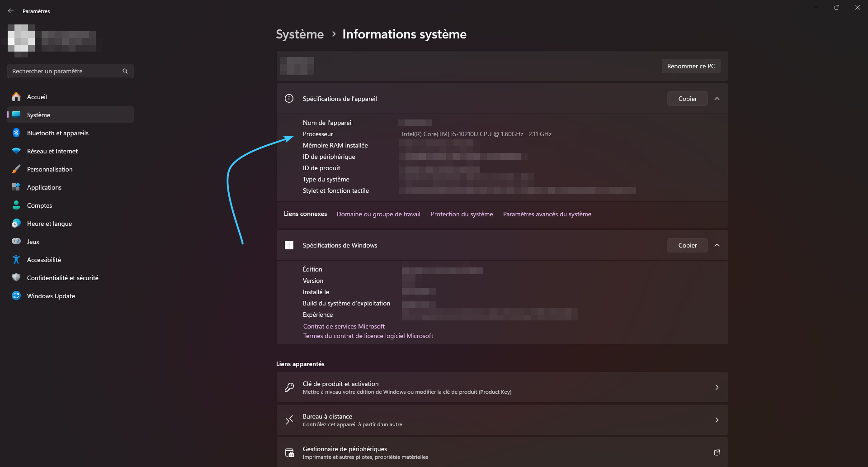Screen dimensions: 868x467
Task: Click the Accueil home icon
Action: point(16,96)
